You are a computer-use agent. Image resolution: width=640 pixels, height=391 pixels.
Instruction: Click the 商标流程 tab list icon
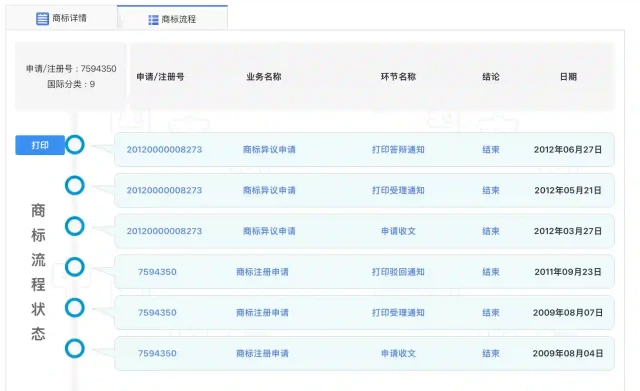coord(153,20)
